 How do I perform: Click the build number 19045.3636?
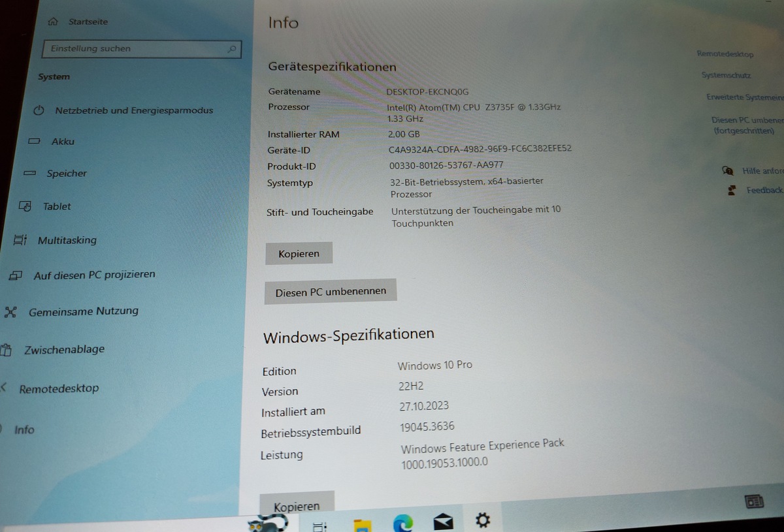(x=427, y=427)
